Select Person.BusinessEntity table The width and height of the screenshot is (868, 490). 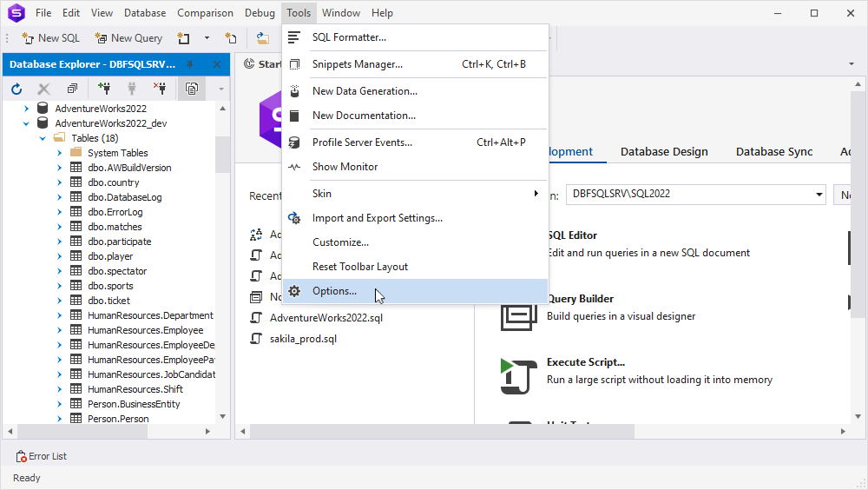(134, 404)
